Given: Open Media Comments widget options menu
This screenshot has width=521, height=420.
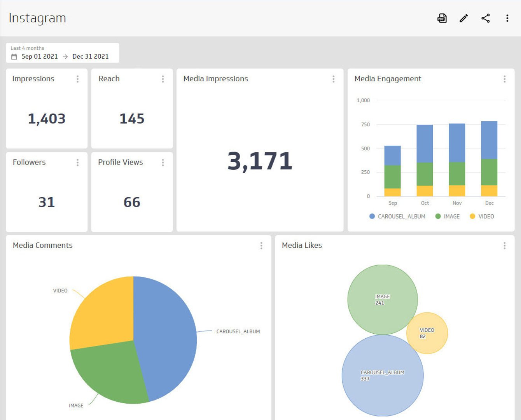Looking at the screenshot, I should 261,246.
